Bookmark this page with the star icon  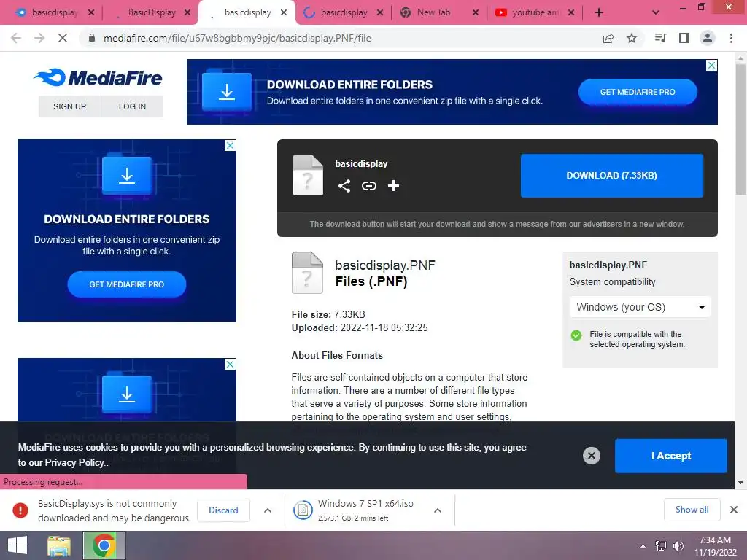(632, 38)
